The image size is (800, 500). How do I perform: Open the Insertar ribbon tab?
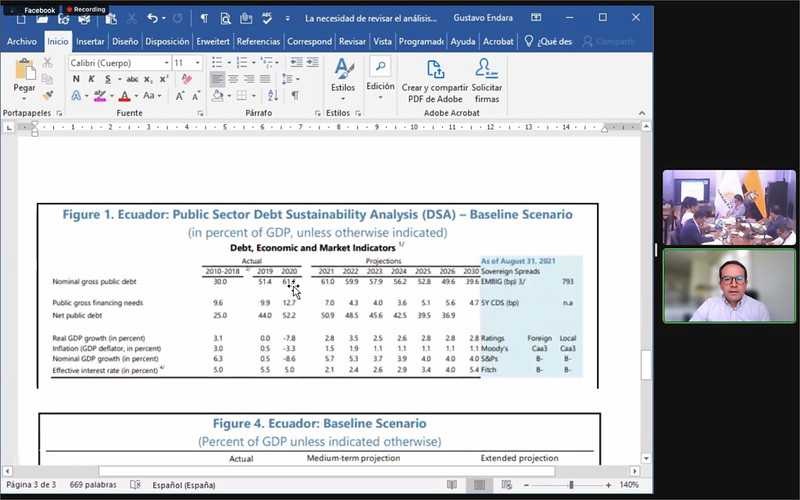(x=90, y=41)
